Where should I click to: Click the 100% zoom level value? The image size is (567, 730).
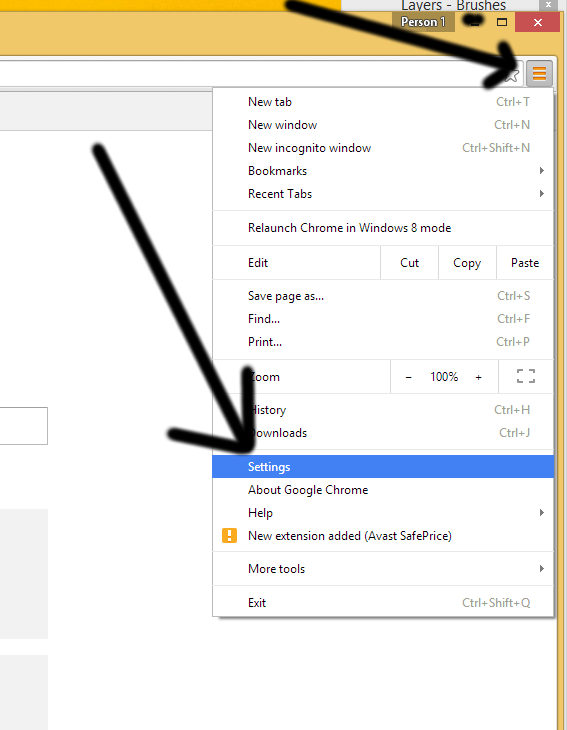(444, 377)
